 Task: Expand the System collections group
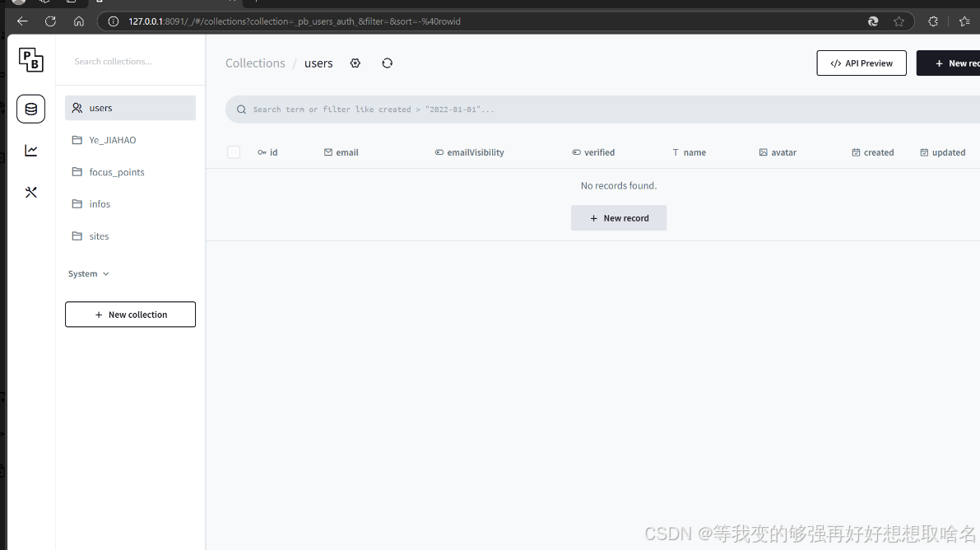(x=89, y=273)
